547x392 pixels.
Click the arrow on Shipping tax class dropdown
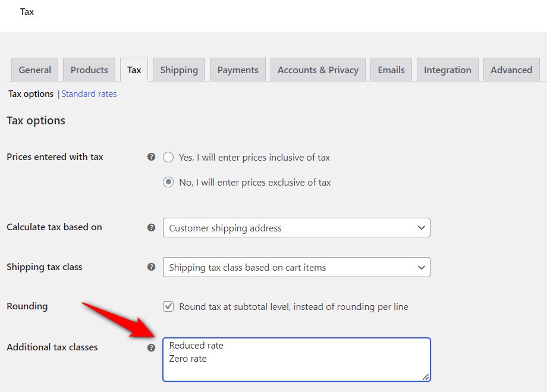(x=421, y=267)
